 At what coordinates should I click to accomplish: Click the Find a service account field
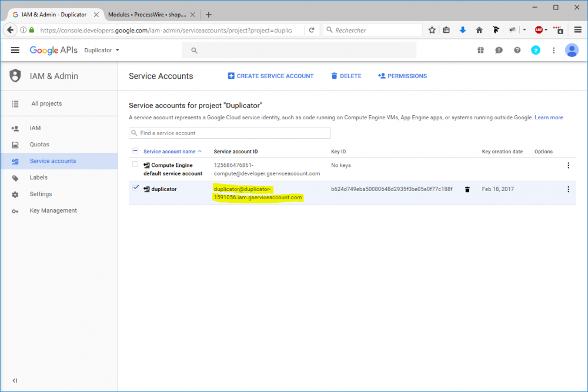pyautogui.click(x=229, y=133)
